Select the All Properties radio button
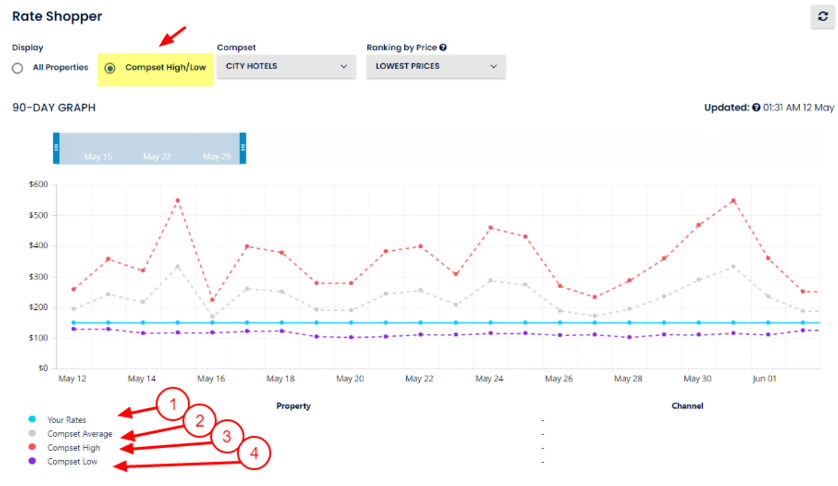This screenshot has height=486, width=838. (x=17, y=68)
